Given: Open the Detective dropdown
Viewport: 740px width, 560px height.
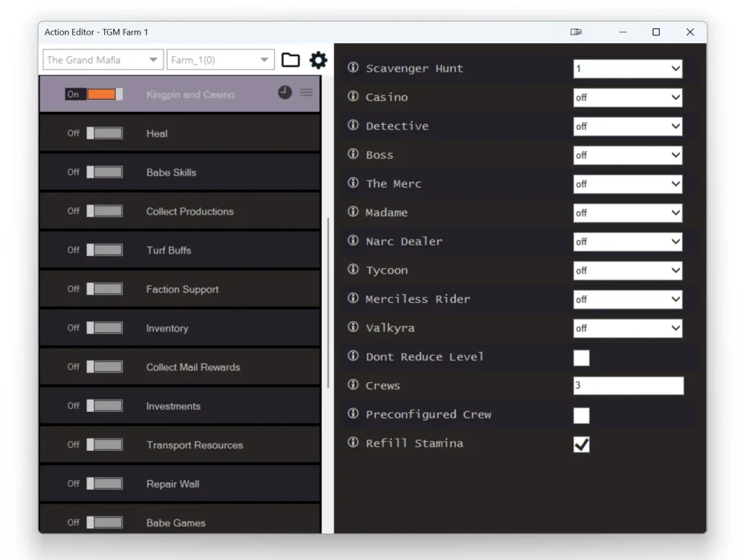Looking at the screenshot, I should tap(628, 126).
